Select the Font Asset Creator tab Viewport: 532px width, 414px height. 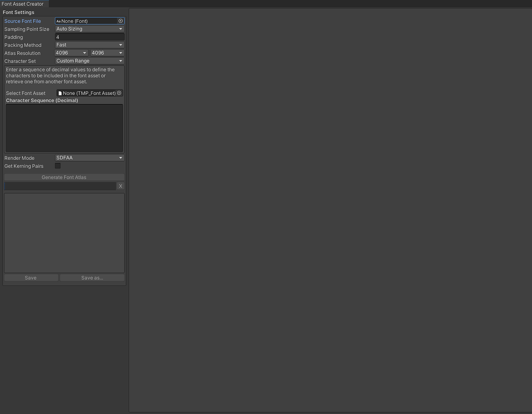(x=24, y=4)
